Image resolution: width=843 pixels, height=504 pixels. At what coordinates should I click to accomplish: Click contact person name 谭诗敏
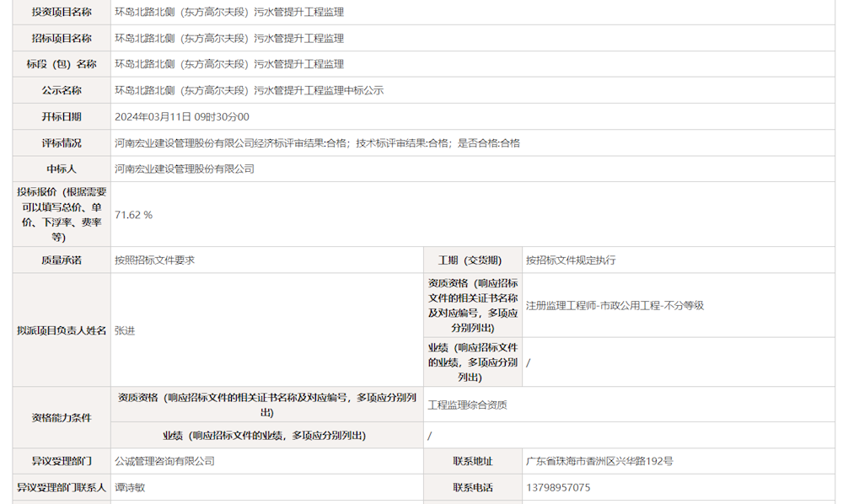point(128,487)
